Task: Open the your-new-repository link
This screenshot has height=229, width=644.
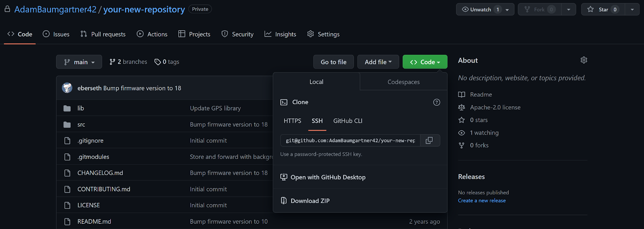Action: tap(144, 9)
